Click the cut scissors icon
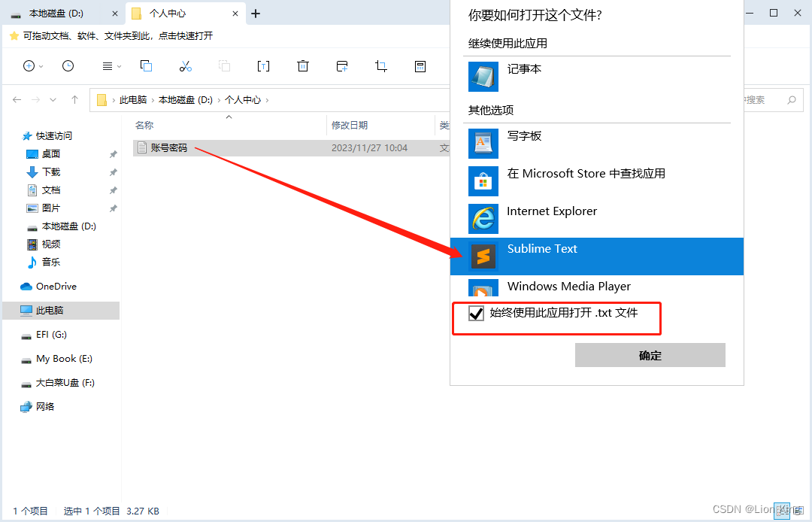 186,66
